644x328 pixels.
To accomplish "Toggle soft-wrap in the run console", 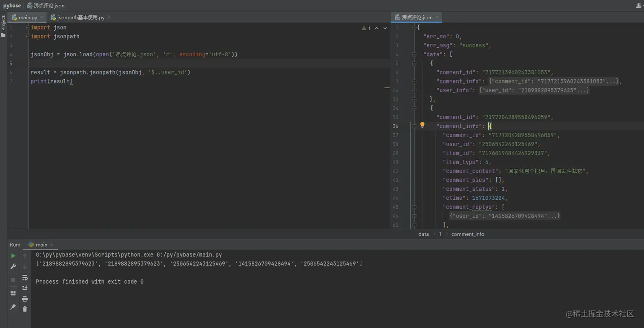I will pyautogui.click(x=25, y=277).
